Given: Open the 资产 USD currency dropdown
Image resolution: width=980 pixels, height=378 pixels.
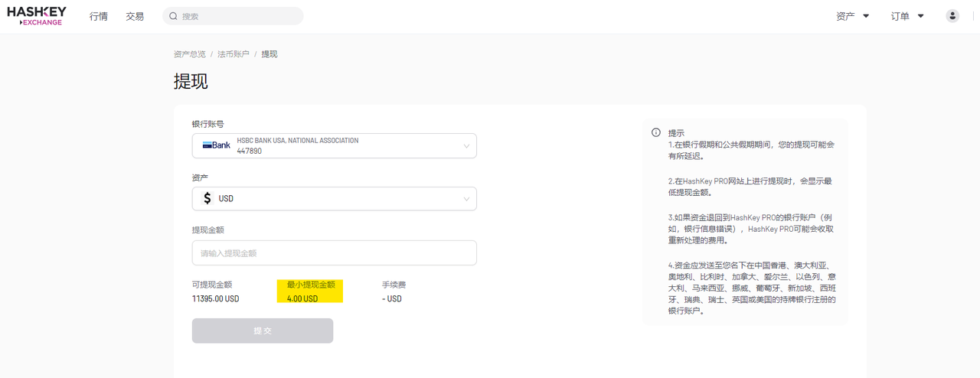Looking at the screenshot, I should point(335,199).
